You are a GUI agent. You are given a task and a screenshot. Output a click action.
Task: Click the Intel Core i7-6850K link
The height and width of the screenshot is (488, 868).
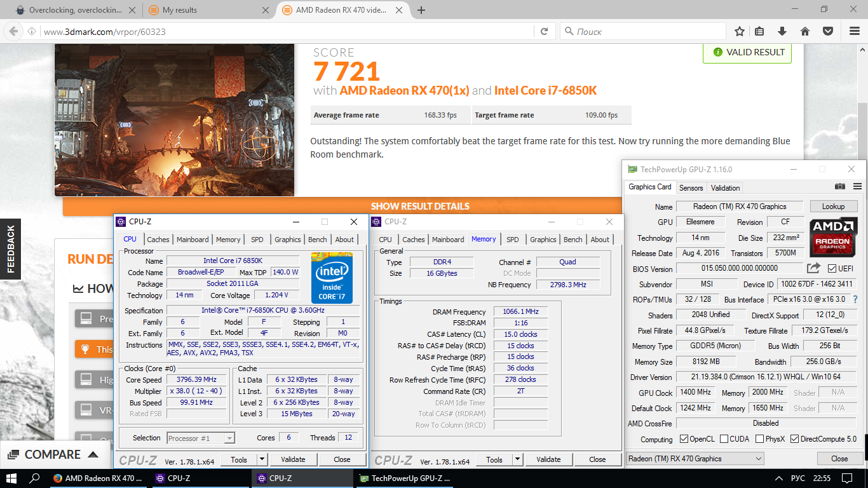coord(545,90)
